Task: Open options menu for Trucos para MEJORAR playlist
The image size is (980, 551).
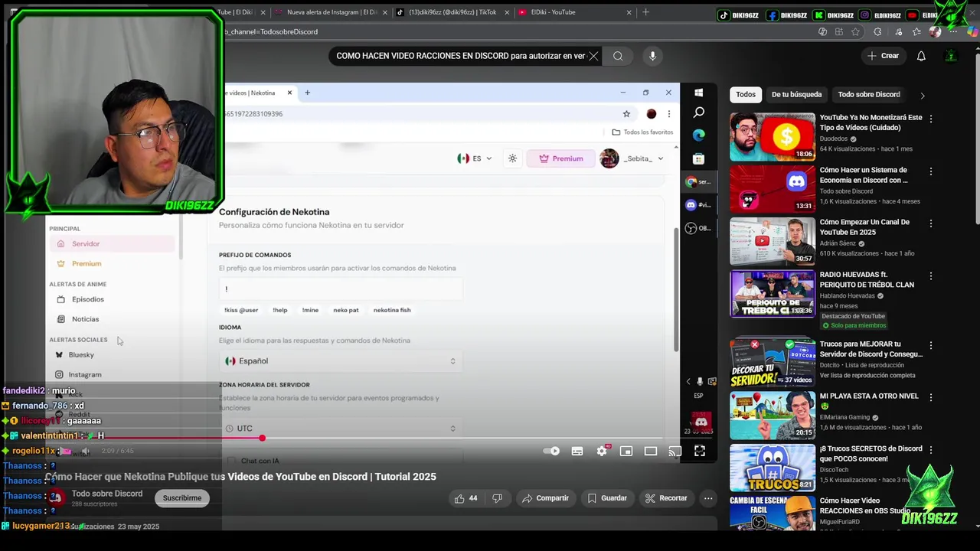Action: click(931, 346)
